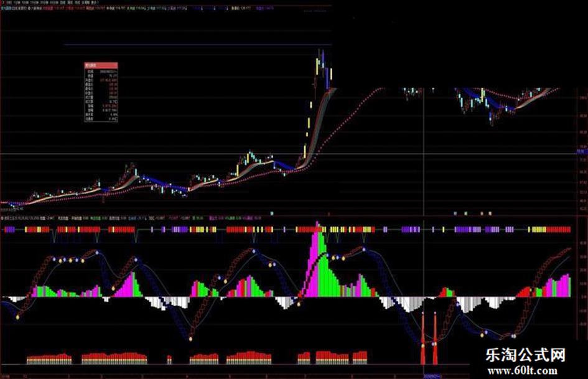Click the right red spike signal in lower indicator
Viewport: 588px width, 379px height.
pyautogui.click(x=435, y=339)
